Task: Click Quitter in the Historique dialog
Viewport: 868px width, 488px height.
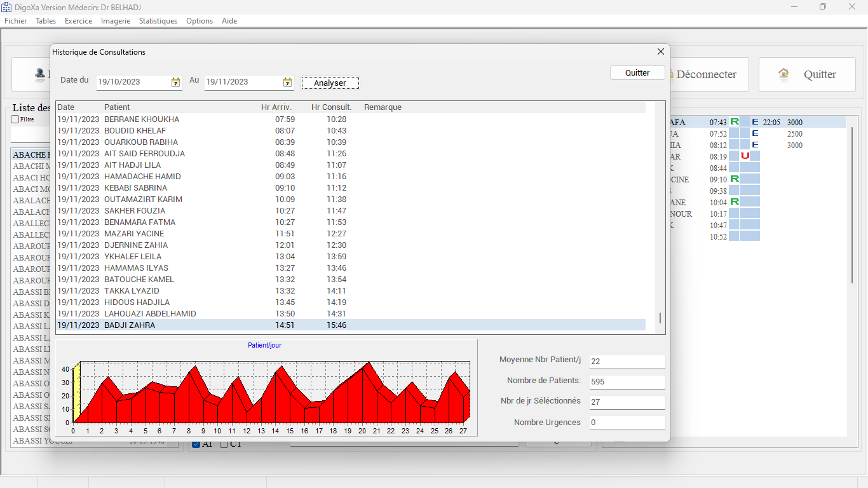Action: (x=637, y=73)
